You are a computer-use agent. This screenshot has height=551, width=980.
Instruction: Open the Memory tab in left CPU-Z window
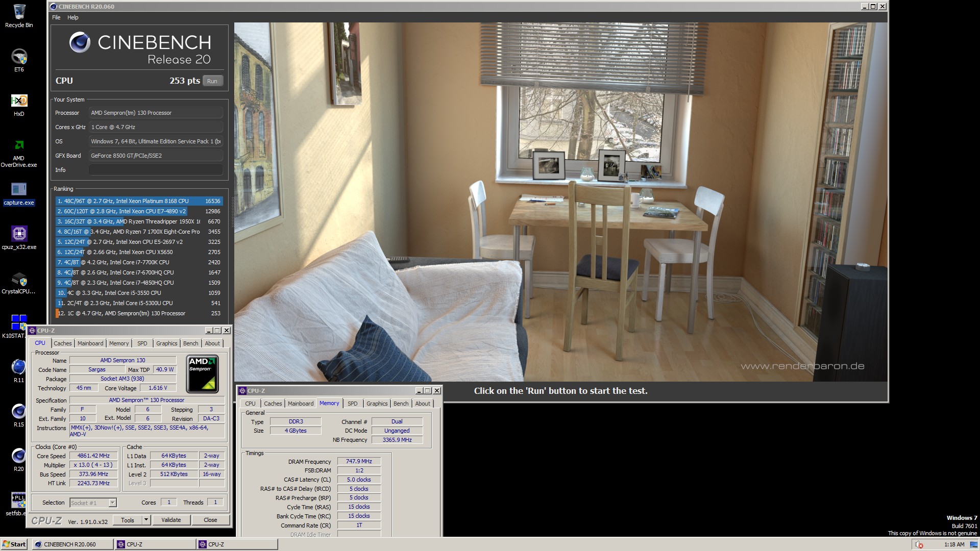point(119,343)
